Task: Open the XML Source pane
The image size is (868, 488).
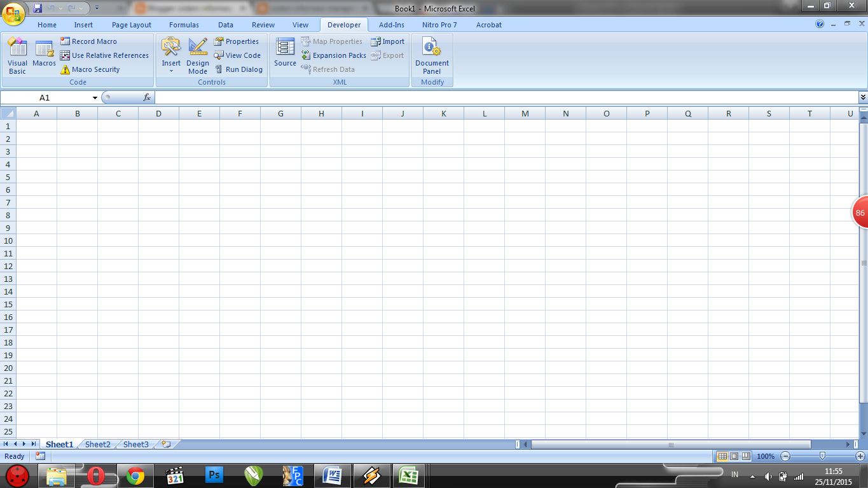Action: (x=285, y=52)
